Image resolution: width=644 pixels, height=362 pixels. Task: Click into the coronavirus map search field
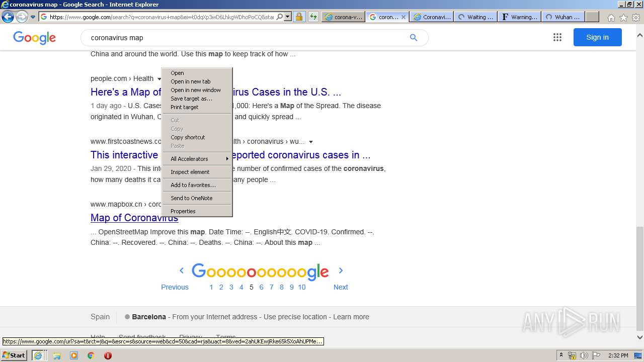click(247, 38)
